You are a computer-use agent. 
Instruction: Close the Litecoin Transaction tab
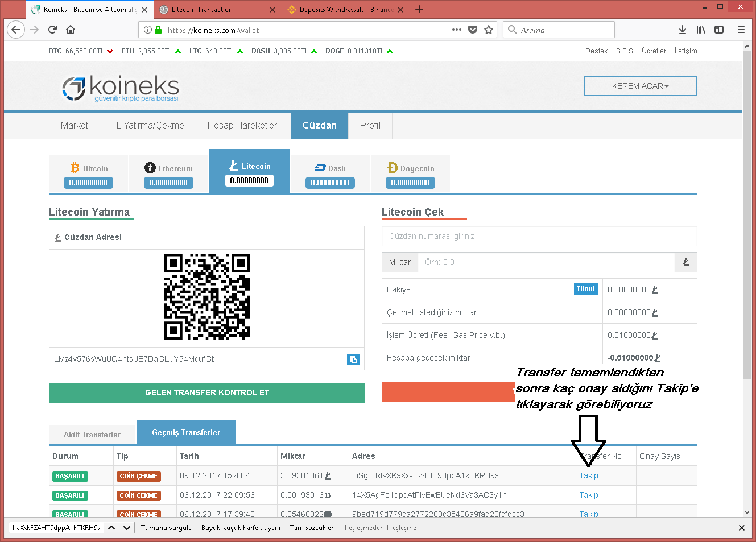click(x=272, y=10)
